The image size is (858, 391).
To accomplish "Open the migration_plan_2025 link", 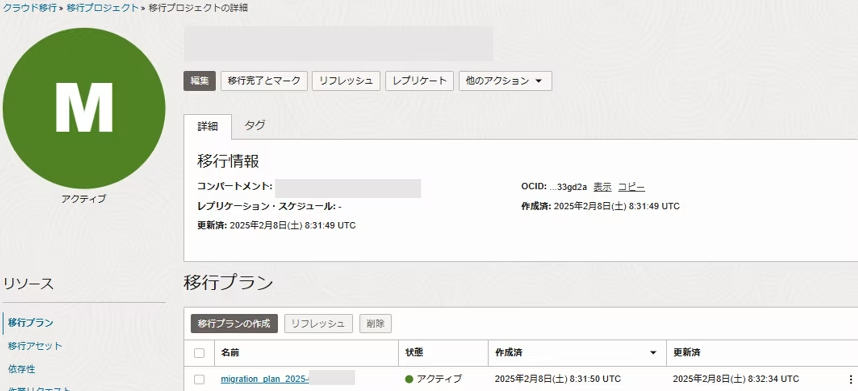I will (265, 379).
